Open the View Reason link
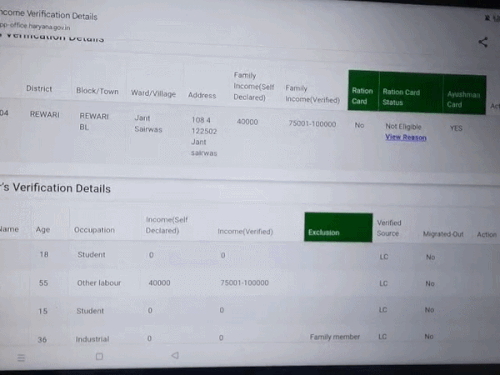Screen dimensions: 500x375 pos(406,137)
